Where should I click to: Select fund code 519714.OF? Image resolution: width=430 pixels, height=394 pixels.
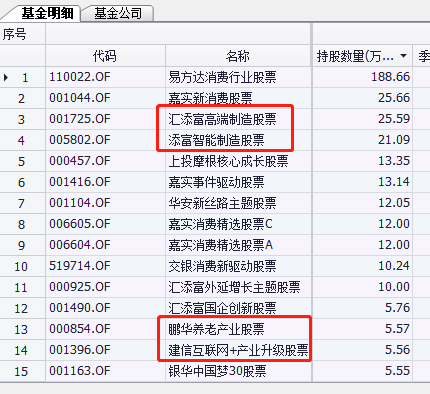80,266
